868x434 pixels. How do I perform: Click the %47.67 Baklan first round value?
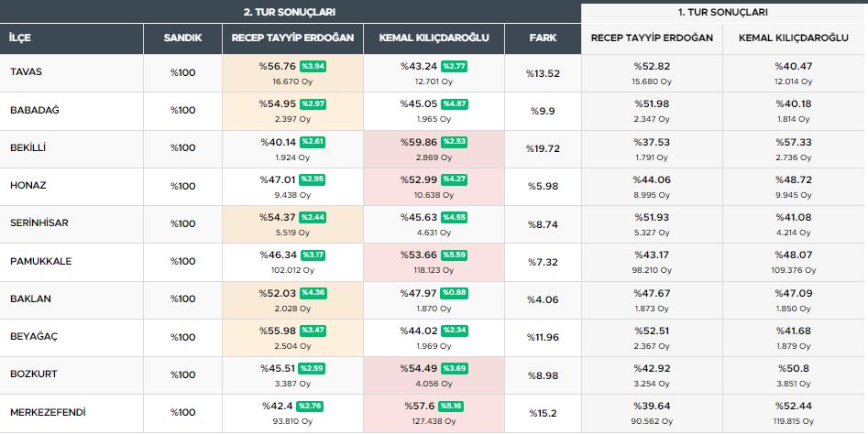click(x=652, y=293)
